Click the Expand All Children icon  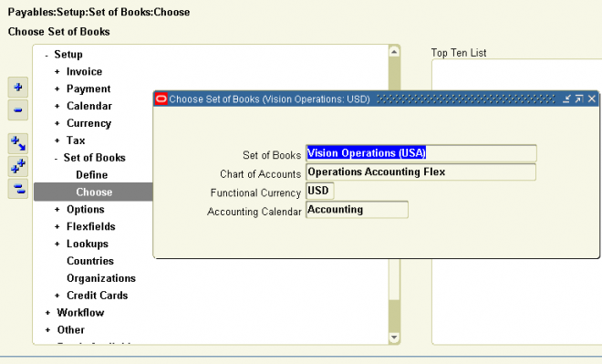18,143
